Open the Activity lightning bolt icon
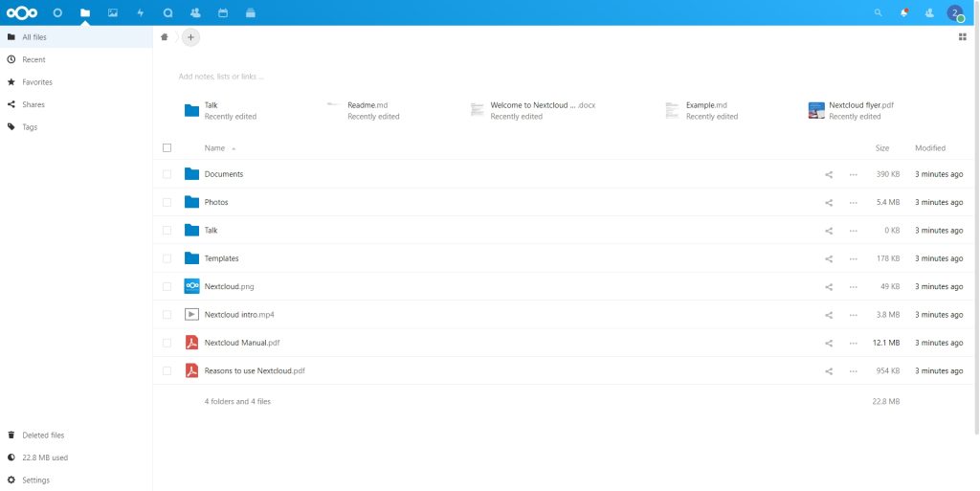 pos(140,12)
